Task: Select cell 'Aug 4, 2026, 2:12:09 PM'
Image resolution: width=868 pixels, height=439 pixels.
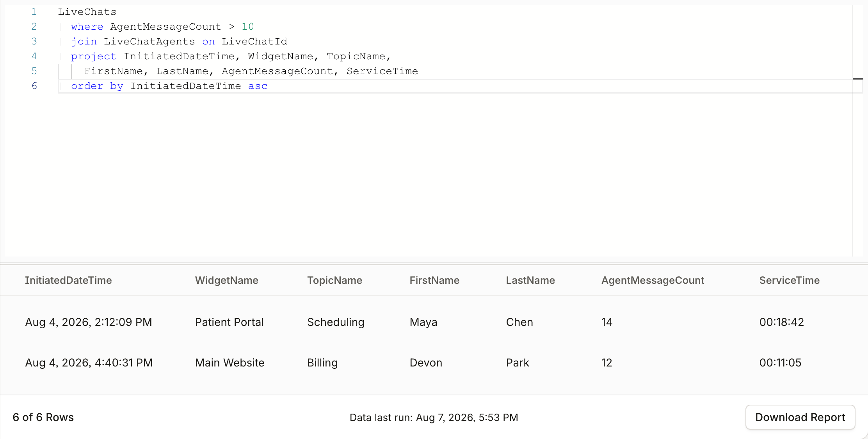Action: click(x=89, y=322)
